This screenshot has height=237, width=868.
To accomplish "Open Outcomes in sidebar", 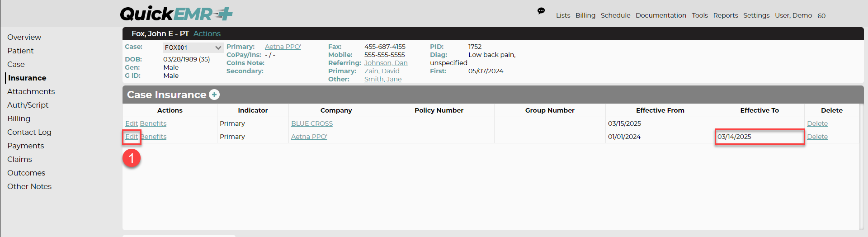I will point(26,173).
